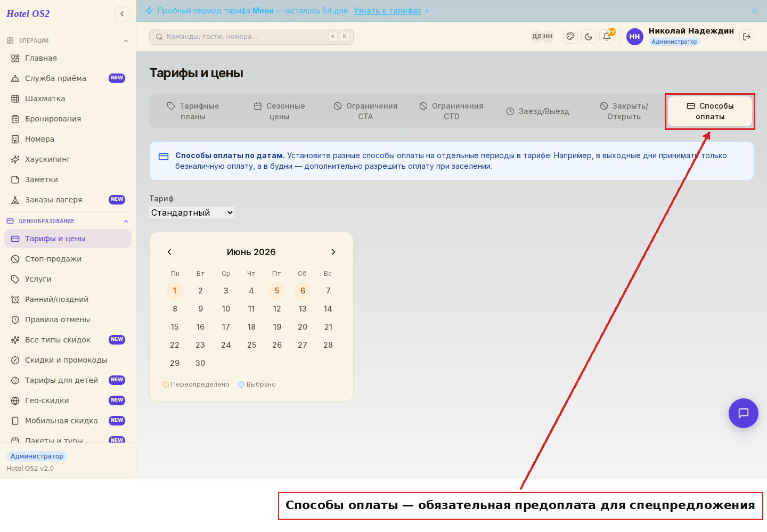Select June 15 in the calendar
This screenshot has height=532, width=767.
pyautogui.click(x=175, y=327)
